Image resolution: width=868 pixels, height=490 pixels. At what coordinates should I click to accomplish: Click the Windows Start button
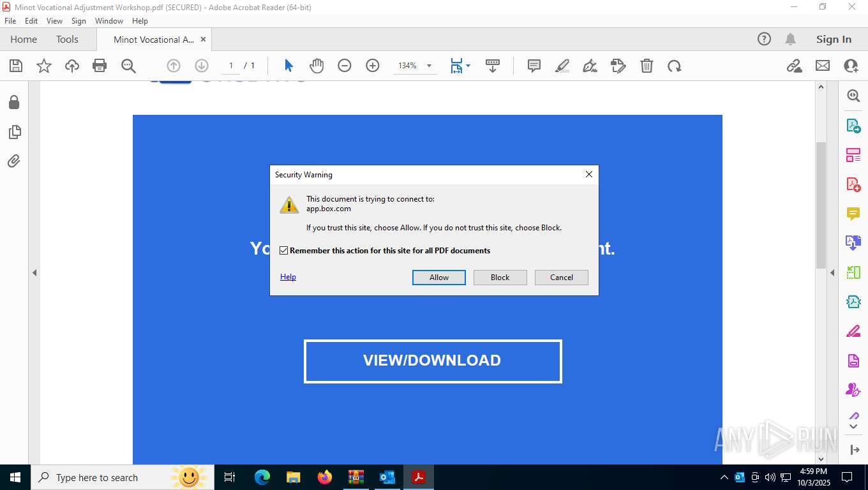pyautogui.click(x=14, y=477)
